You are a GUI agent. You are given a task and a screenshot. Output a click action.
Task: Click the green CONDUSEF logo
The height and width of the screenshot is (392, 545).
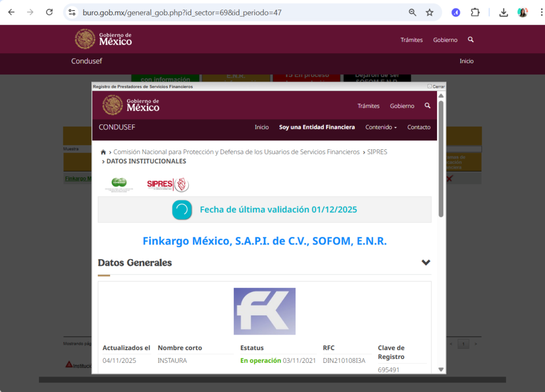(119, 184)
